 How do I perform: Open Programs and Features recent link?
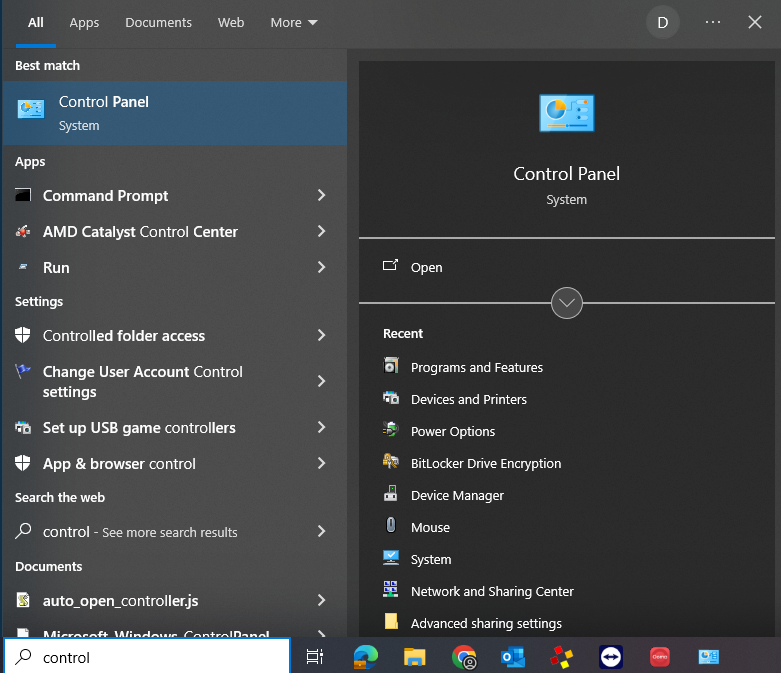[x=476, y=367]
